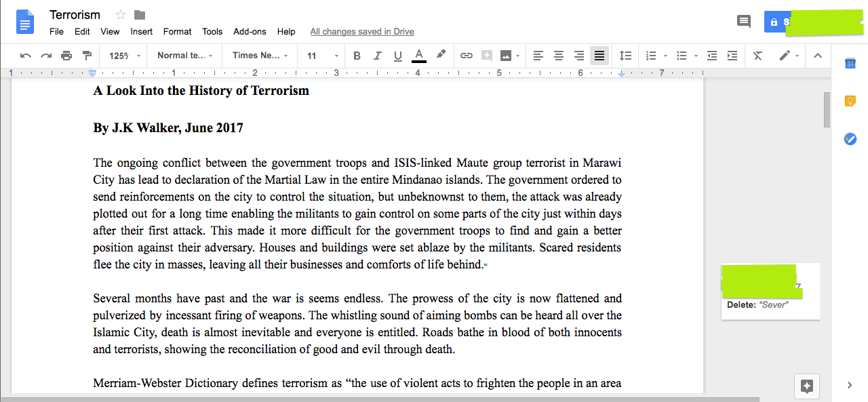Click heading A Look Into the History of Terrorism

pyautogui.click(x=201, y=91)
